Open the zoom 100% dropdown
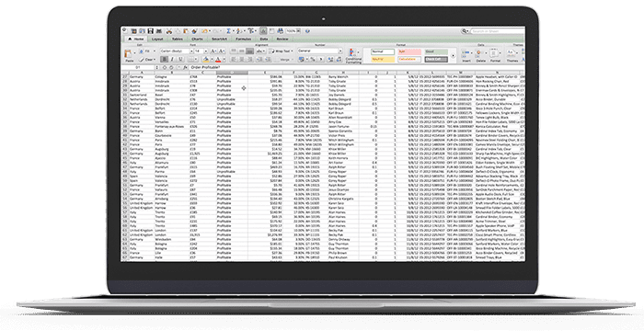The height and width of the screenshot is (331, 644). tap(299, 31)
